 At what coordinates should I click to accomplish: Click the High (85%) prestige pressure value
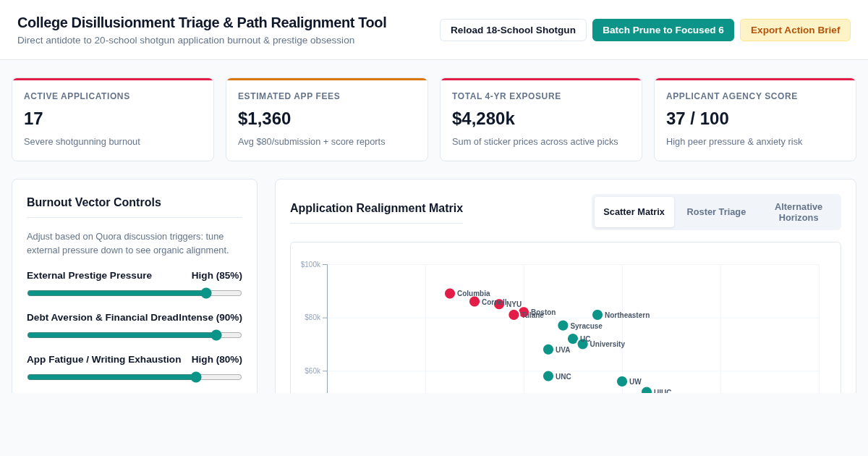point(217,276)
